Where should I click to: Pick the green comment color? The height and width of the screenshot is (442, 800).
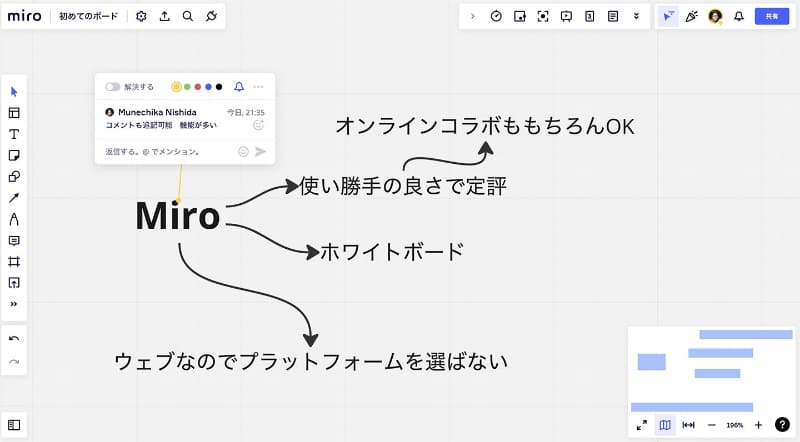coord(187,87)
